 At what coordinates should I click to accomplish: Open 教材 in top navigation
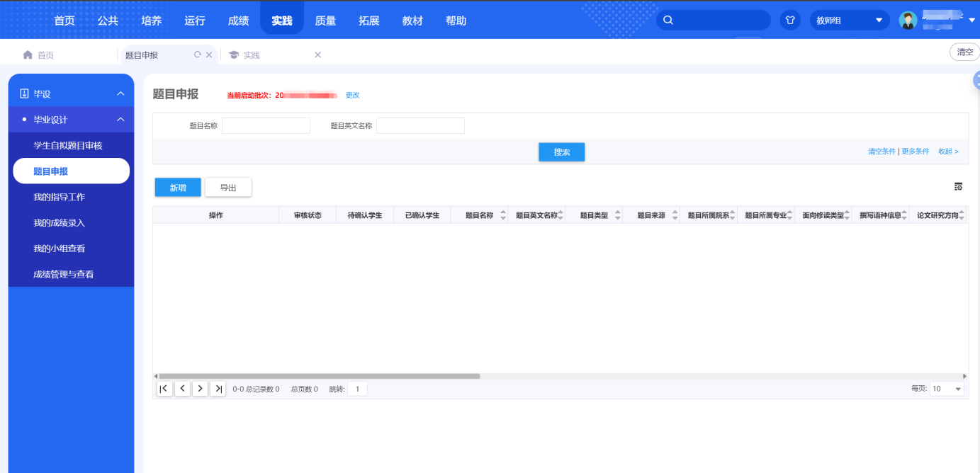[x=412, y=21]
